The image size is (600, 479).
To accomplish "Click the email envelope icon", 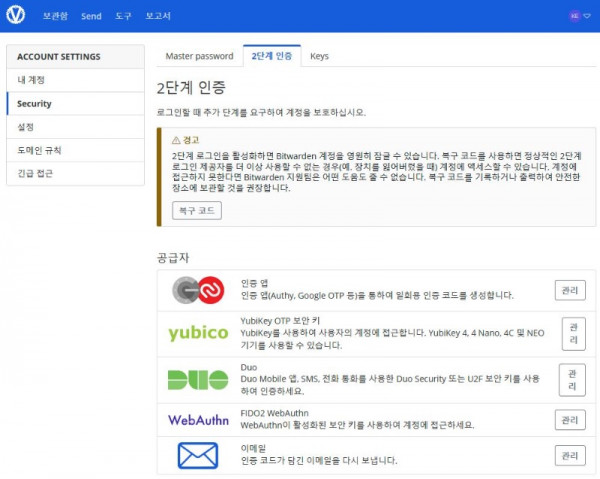I will 197,456.
